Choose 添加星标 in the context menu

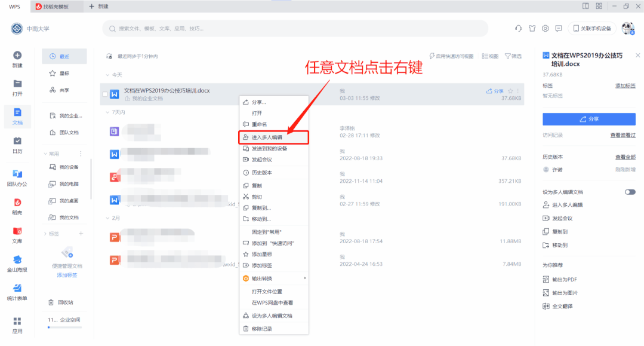pyautogui.click(x=273, y=254)
